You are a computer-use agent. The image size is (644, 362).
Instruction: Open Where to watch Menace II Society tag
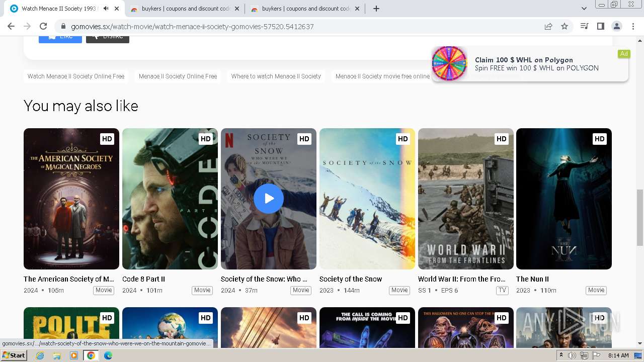[x=276, y=76]
